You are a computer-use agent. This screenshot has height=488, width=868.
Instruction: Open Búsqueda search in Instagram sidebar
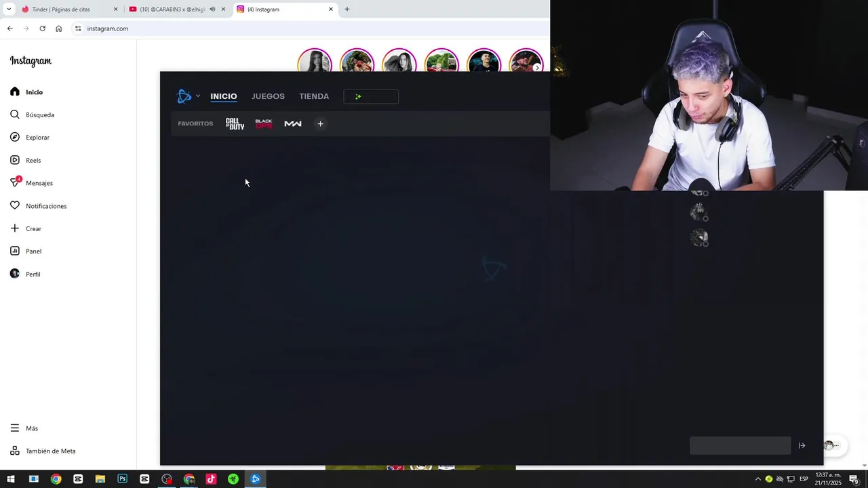click(x=33, y=115)
